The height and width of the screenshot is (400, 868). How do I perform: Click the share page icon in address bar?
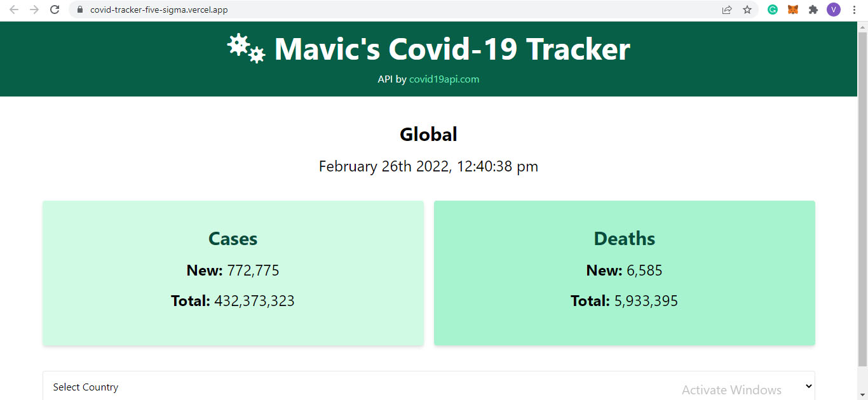[727, 10]
